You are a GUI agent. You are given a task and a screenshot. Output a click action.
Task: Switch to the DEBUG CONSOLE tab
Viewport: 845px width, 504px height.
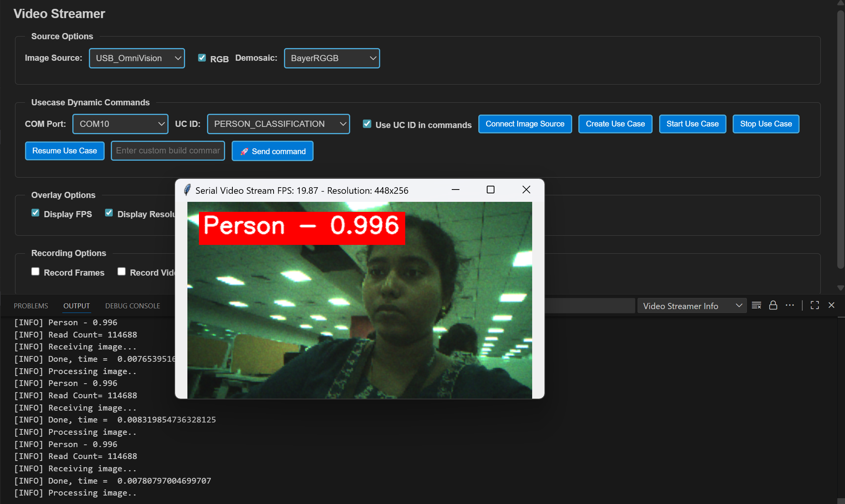(x=132, y=306)
